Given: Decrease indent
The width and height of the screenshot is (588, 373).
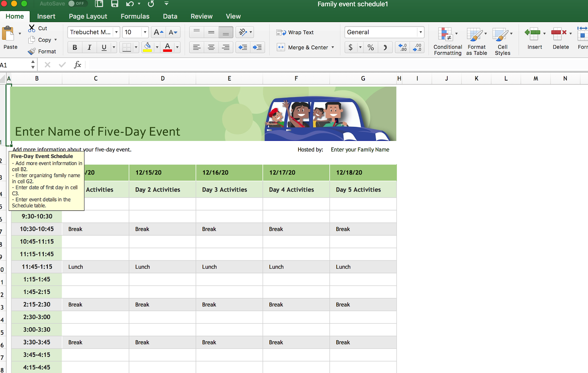Looking at the screenshot, I should tap(243, 47).
